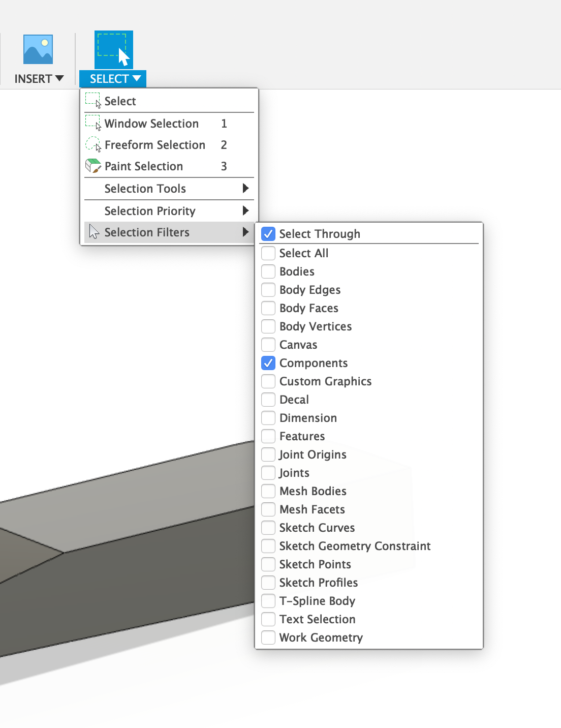
Task: Uncheck the Select Through filter
Action: (x=268, y=233)
